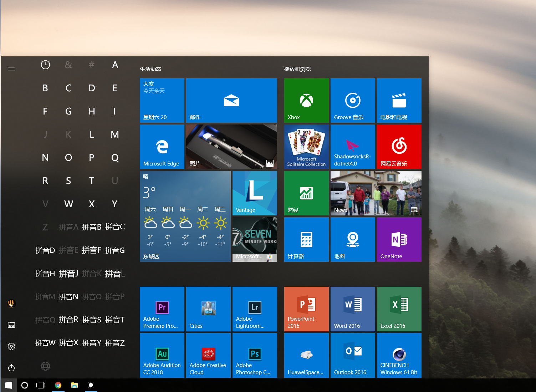Launch Outlook 2016 tile

pos(353,355)
